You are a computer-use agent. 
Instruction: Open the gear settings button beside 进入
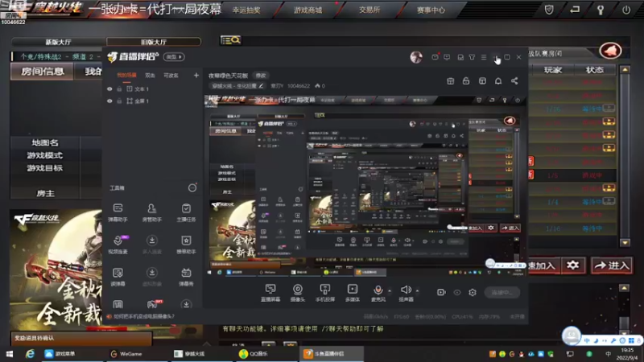(x=572, y=265)
